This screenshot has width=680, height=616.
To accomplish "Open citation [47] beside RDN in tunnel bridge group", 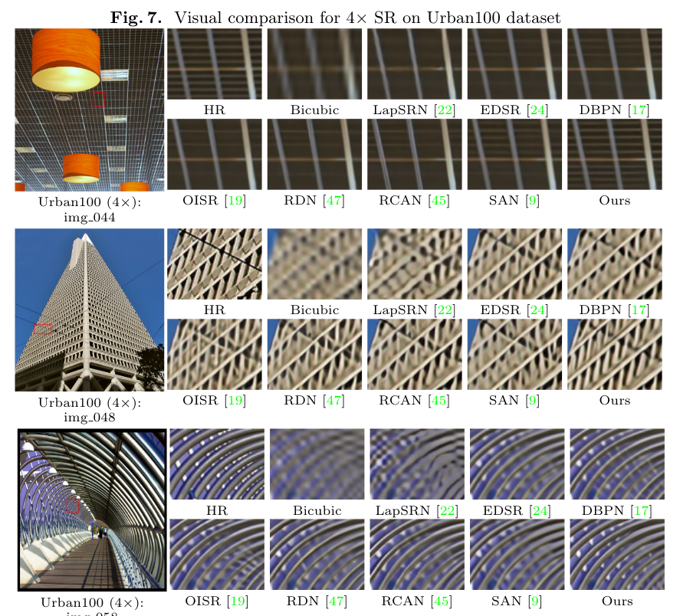I will [x=336, y=601].
